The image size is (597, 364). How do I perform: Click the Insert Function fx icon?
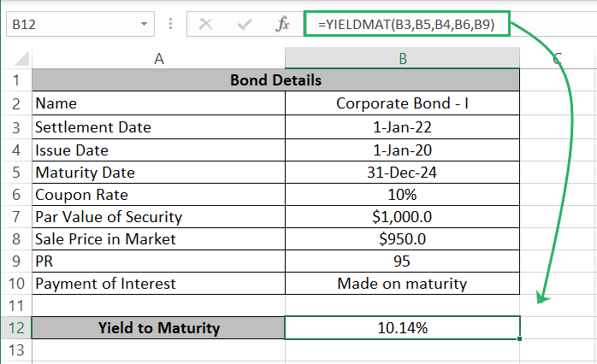click(x=282, y=25)
